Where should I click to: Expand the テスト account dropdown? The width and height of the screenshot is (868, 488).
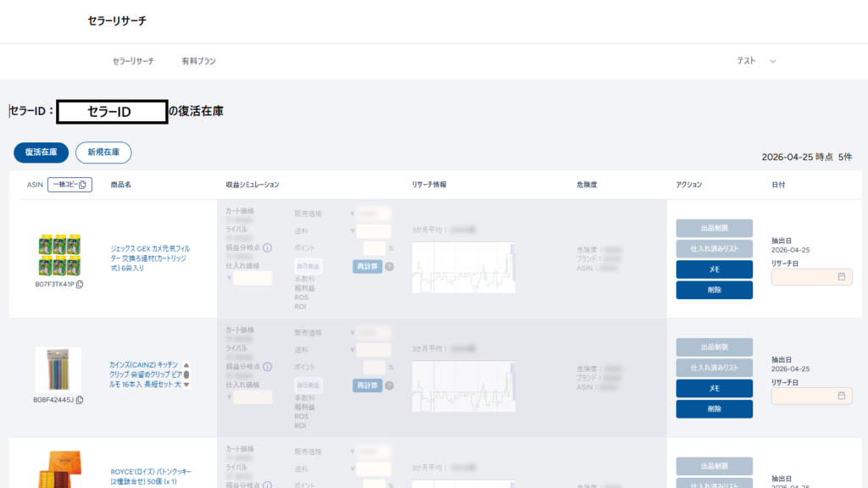pos(756,61)
